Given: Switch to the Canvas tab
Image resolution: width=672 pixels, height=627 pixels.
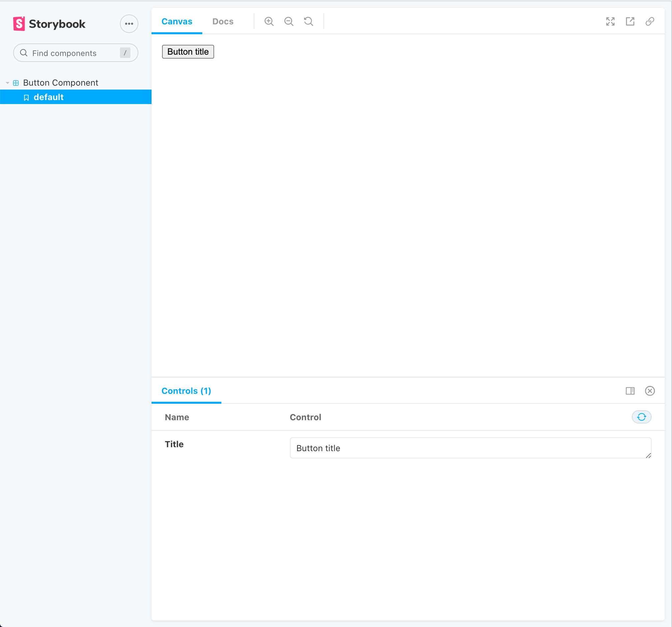Looking at the screenshot, I should (178, 22).
